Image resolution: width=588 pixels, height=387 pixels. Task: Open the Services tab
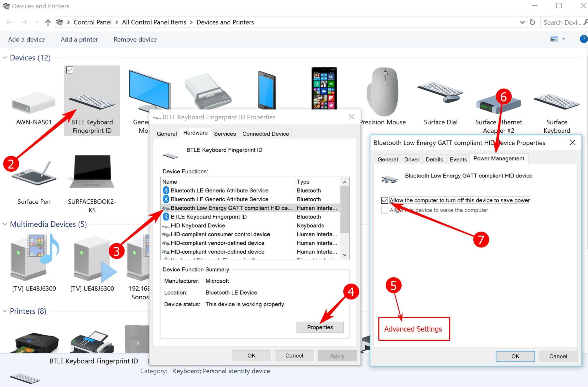[x=225, y=134]
